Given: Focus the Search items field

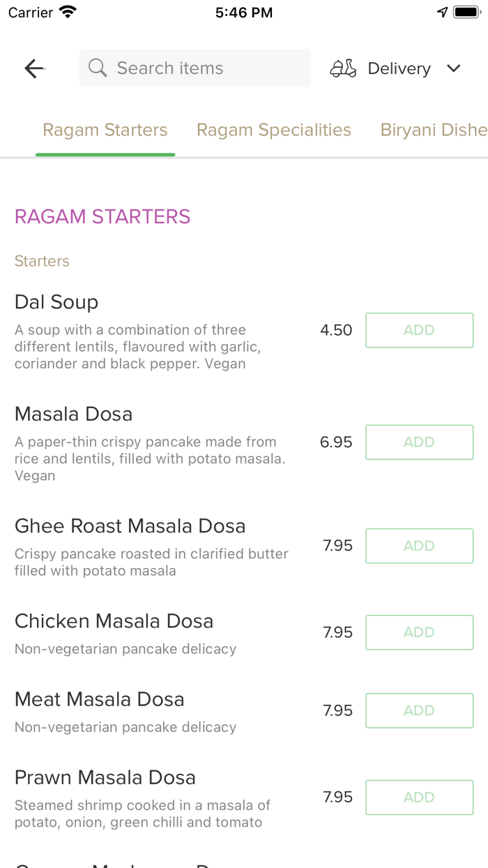Looking at the screenshot, I should (202, 68).
